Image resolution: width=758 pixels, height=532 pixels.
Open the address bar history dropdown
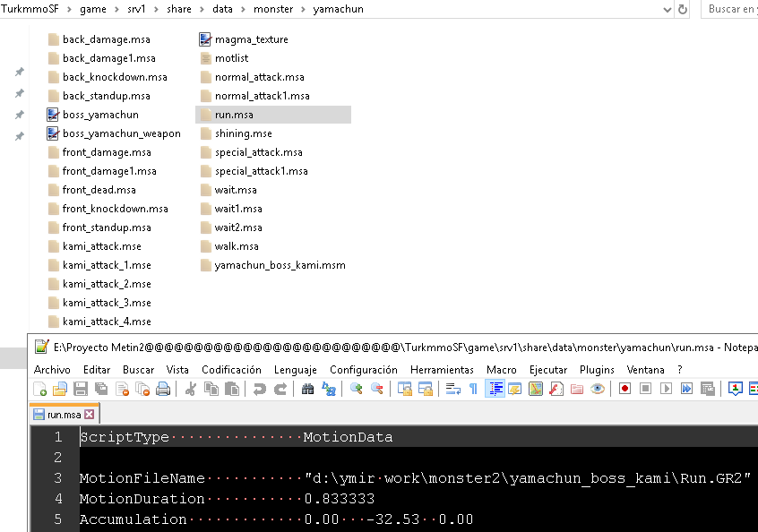[668, 10]
